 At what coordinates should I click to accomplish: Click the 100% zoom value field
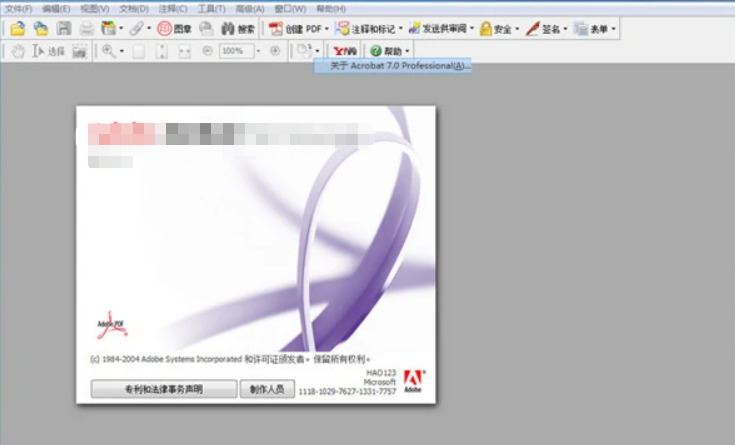(236, 51)
